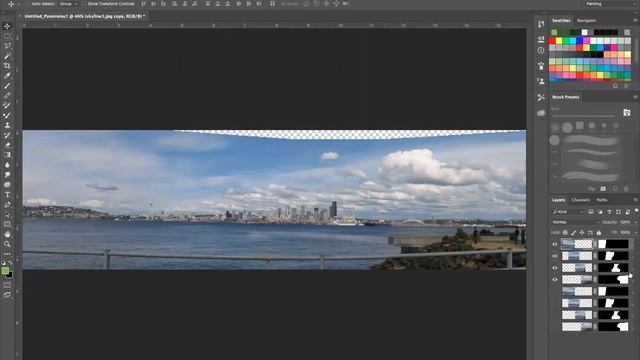This screenshot has width=640, height=360.
Task: Open the Swatches panel flyout menu
Action: [635, 20]
